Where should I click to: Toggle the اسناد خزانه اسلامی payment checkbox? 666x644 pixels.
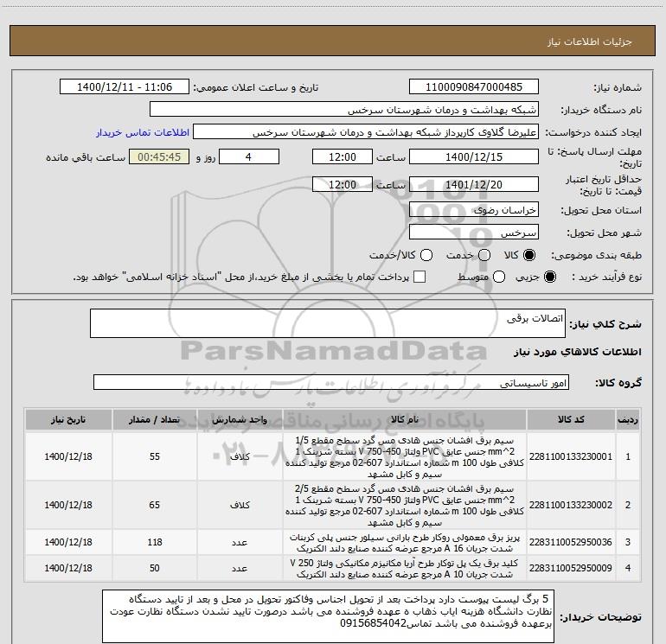pos(419,277)
